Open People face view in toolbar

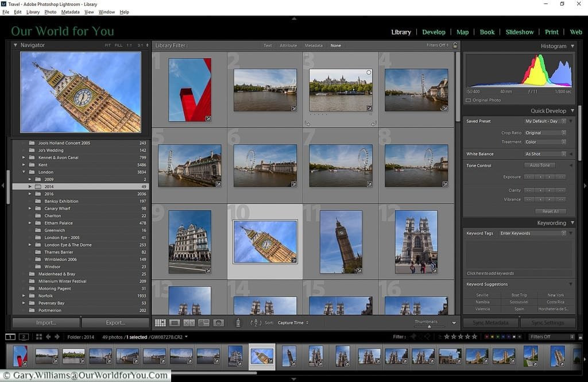pyautogui.click(x=218, y=323)
